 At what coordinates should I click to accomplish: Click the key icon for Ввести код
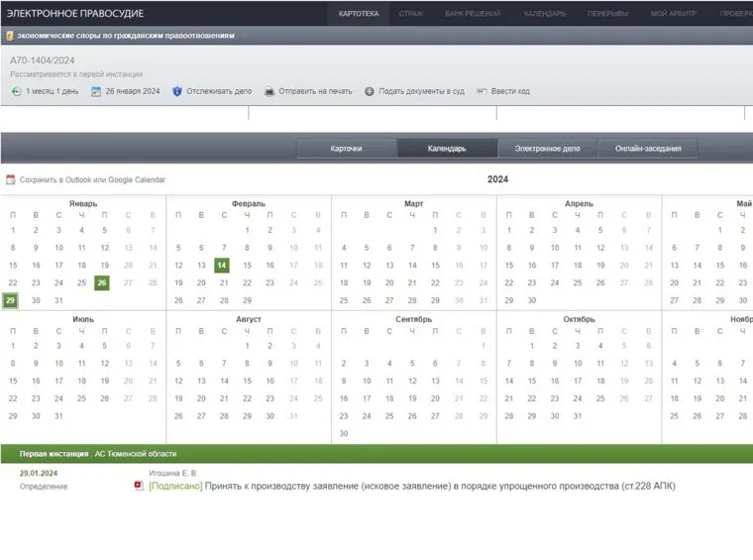(482, 91)
